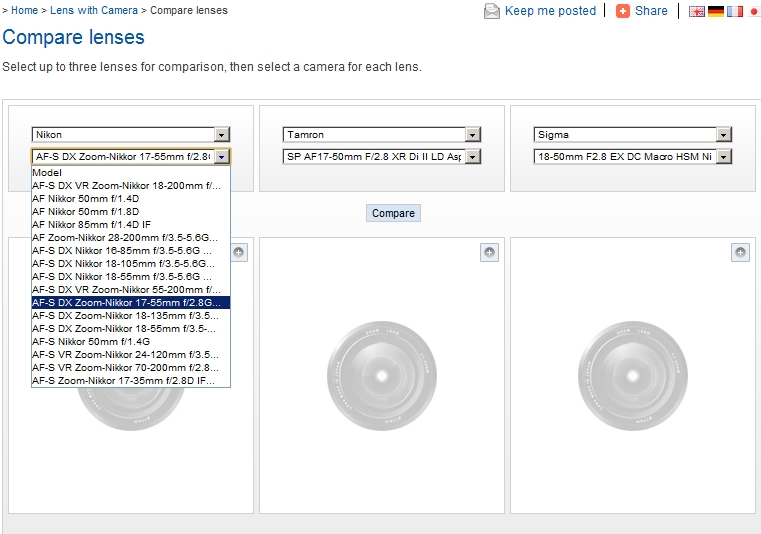Choose AF-S DX Zoom-Nikkor 18-55mm f/3.5 option
This screenshot has height=534, width=761.
coord(131,329)
